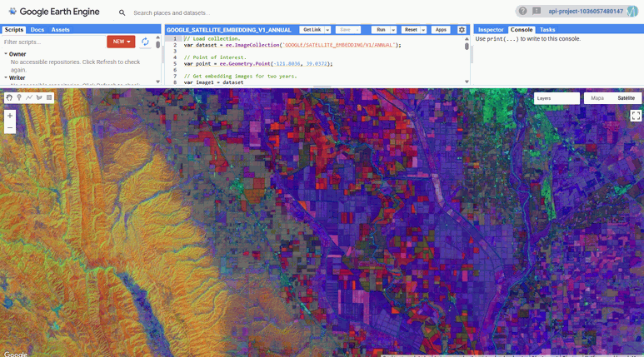The height and width of the screenshot is (357, 644).
Task: Open the Apps button
Action: (441, 30)
